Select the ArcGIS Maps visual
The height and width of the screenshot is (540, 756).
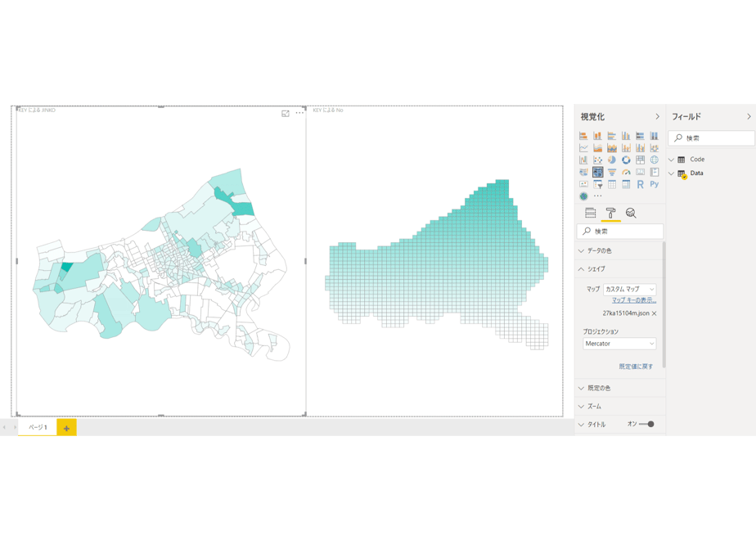pyautogui.click(x=583, y=196)
